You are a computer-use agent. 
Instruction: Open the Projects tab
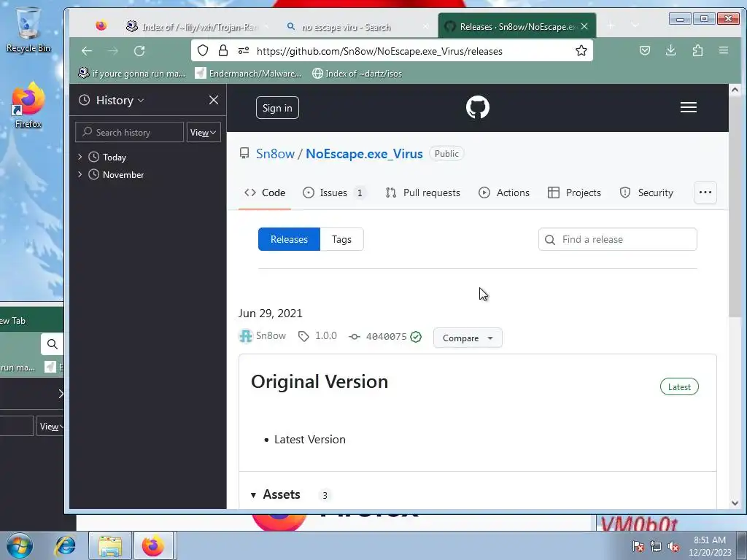pos(574,192)
